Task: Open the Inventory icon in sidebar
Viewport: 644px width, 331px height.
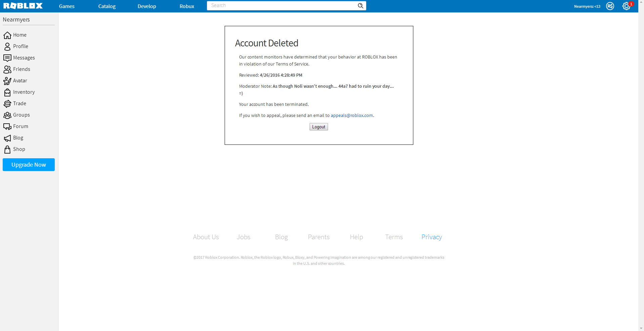Action: 7,92
